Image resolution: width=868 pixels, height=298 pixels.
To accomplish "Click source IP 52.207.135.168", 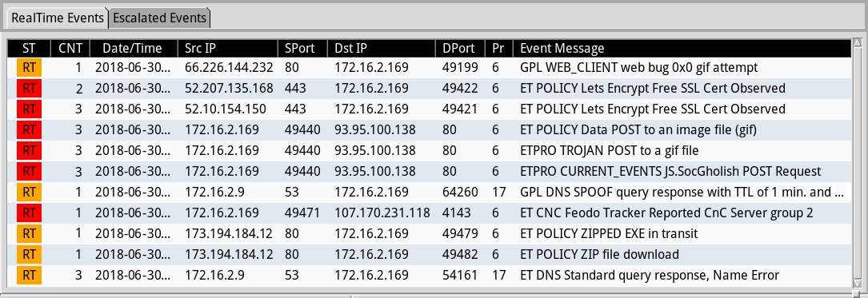I will tap(229, 88).
